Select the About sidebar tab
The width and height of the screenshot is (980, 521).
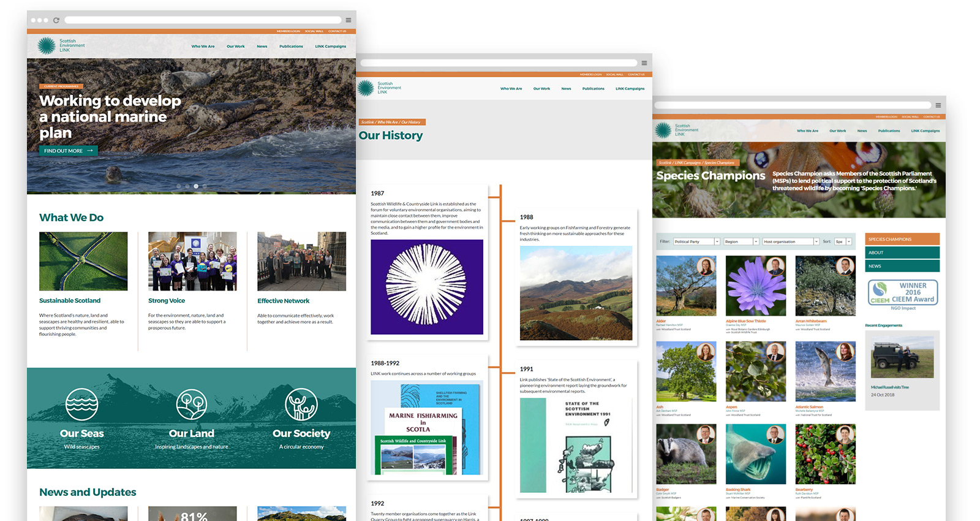902,253
